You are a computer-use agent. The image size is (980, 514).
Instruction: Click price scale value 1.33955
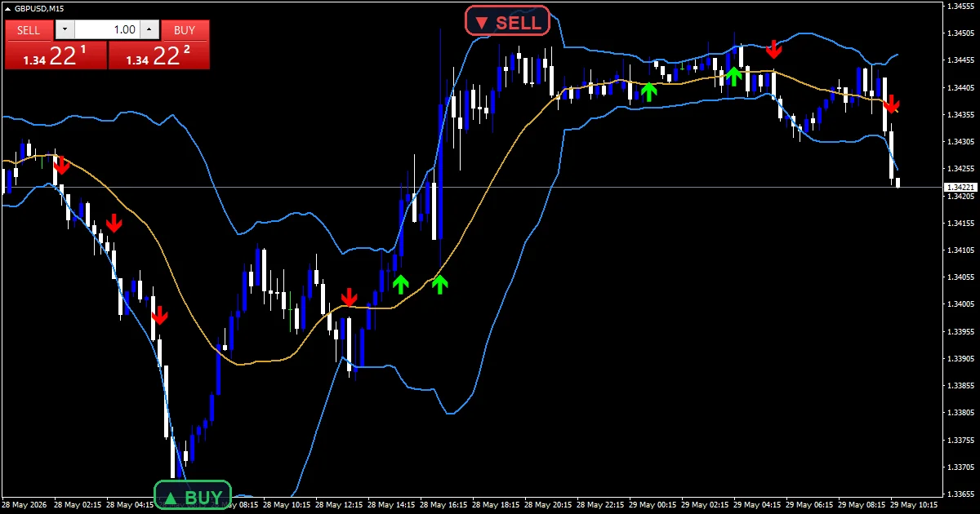960,331
